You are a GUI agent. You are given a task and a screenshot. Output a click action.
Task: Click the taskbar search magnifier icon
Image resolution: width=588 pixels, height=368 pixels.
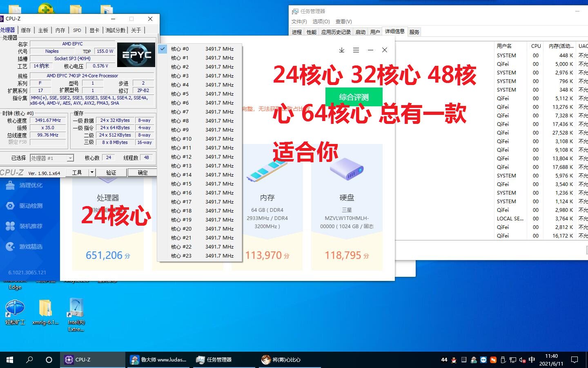point(29,360)
